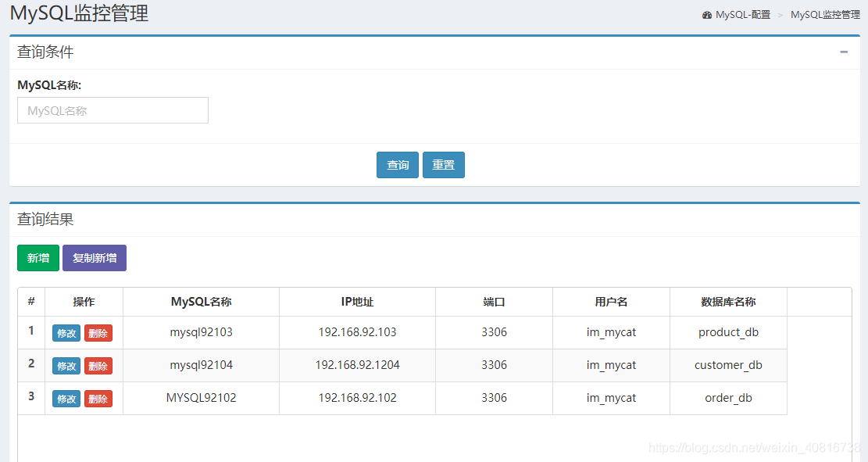Viewport: 868px width, 462px height.
Task: Click the # column header
Action: 31,301
